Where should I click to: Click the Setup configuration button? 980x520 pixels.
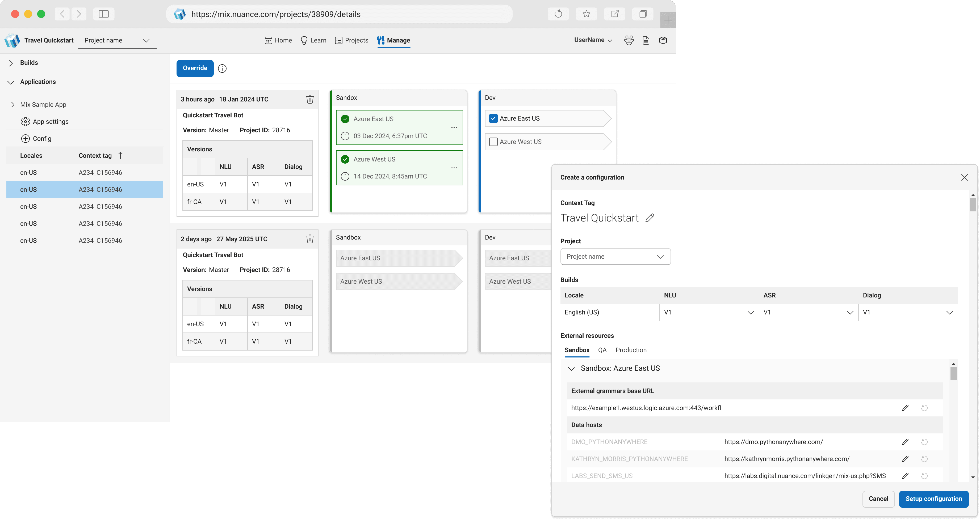[x=933, y=499]
